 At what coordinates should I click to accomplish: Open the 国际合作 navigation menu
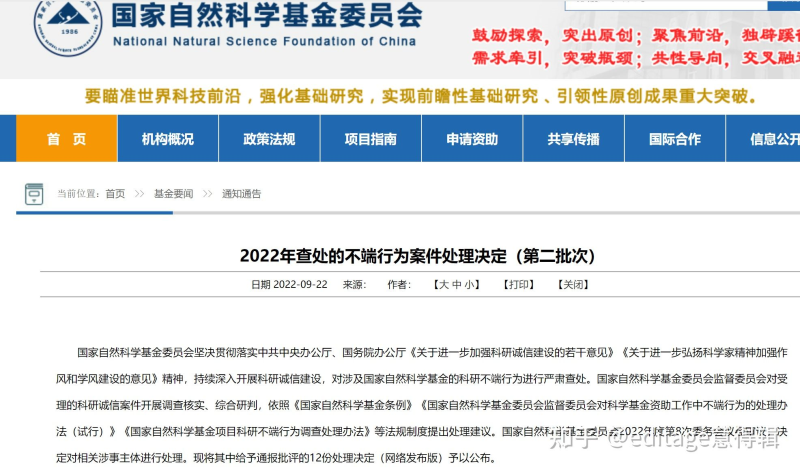[x=675, y=139]
